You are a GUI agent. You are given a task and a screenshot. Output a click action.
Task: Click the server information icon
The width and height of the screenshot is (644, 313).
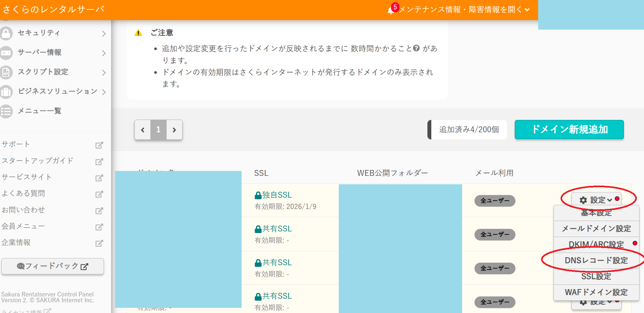click(x=6, y=53)
